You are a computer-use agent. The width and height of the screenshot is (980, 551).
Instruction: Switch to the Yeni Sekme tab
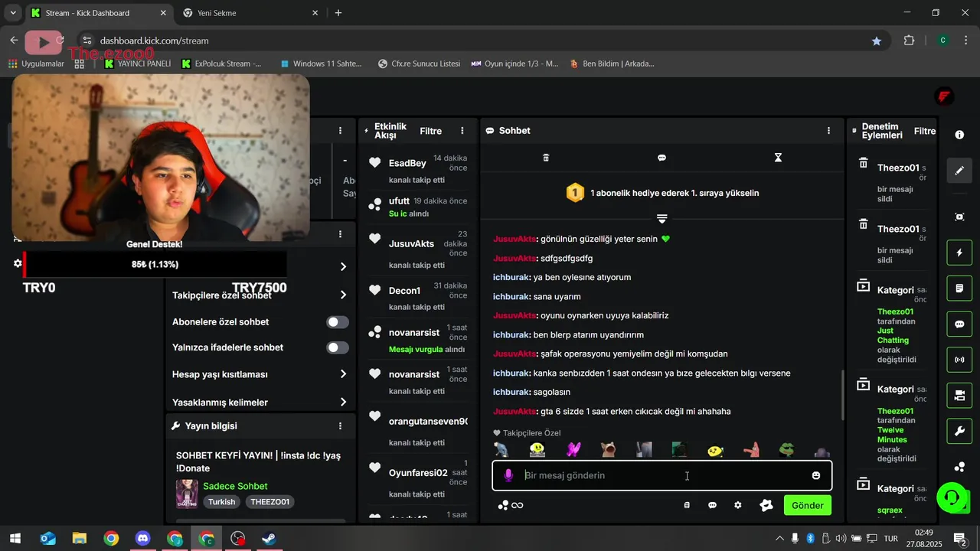[250, 13]
